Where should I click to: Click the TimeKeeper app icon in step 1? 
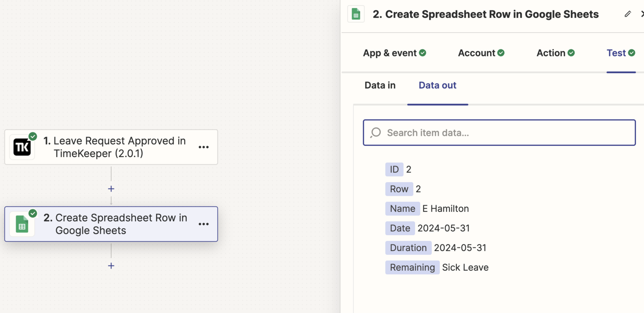(x=22, y=147)
